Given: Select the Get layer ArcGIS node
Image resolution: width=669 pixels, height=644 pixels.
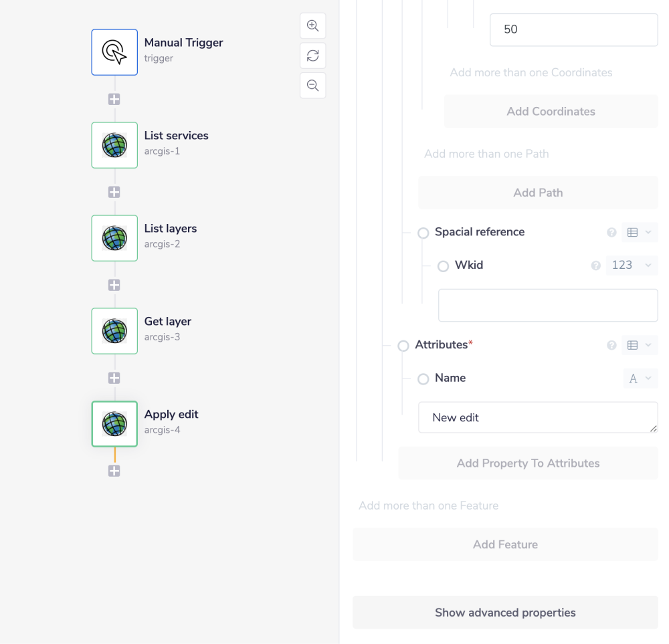Looking at the screenshot, I should (114, 331).
